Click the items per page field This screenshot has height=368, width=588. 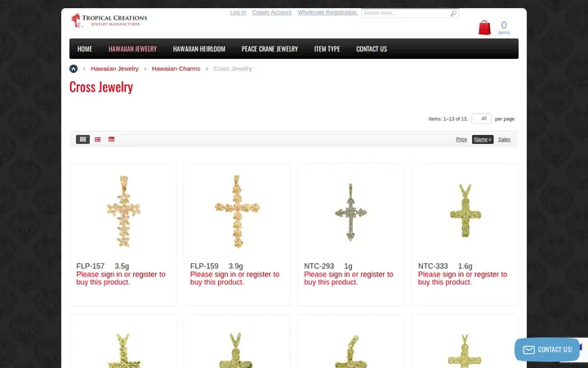point(482,119)
